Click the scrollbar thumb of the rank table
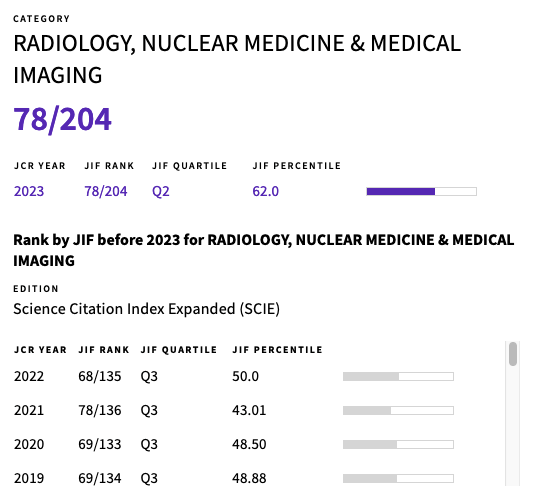Screen dimensions: 536x498 (x=513, y=354)
